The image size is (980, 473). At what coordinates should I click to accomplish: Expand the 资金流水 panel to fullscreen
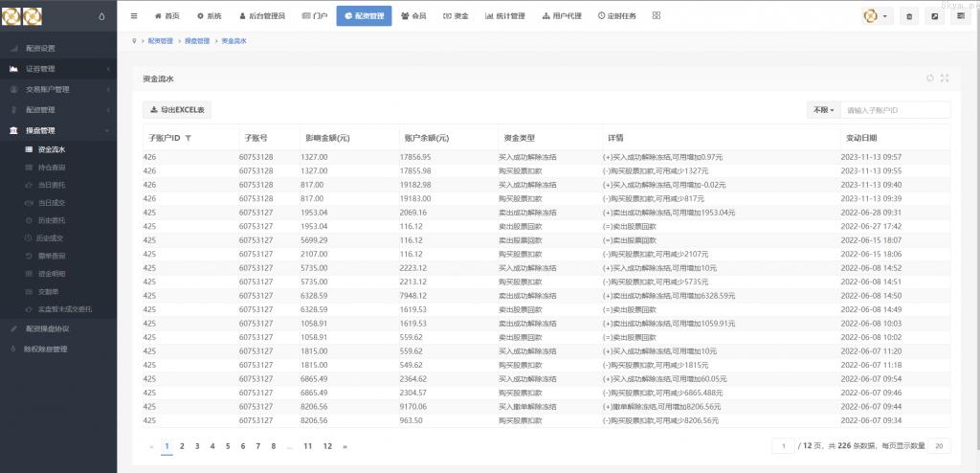[x=945, y=79]
